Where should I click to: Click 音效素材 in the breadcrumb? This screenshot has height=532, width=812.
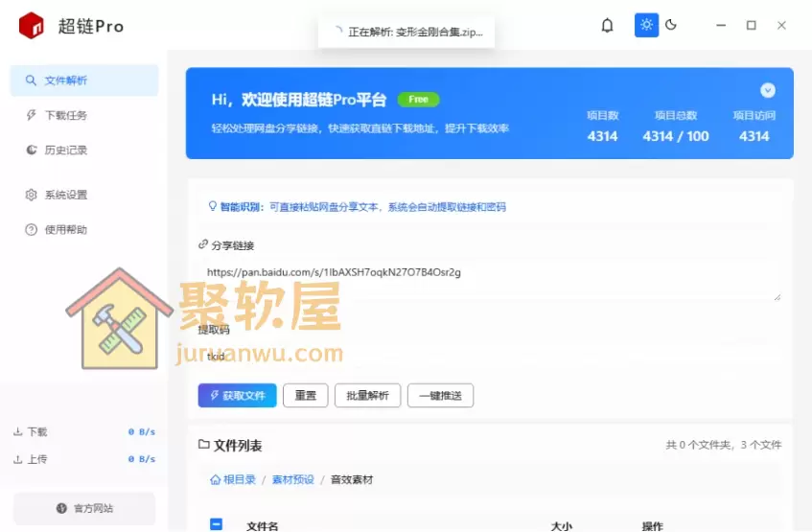pyautogui.click(x=352, y=479)
